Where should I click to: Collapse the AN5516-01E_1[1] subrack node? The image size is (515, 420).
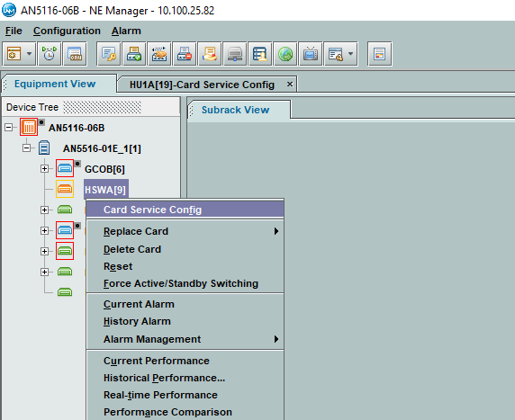click(x=27, y=148)
